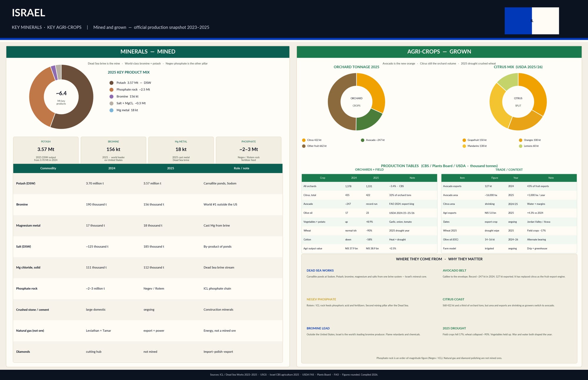Viewport: 588px width, 380px height.
Task: Click the Israel flag graphic in header
Action: tap(532, 21)
